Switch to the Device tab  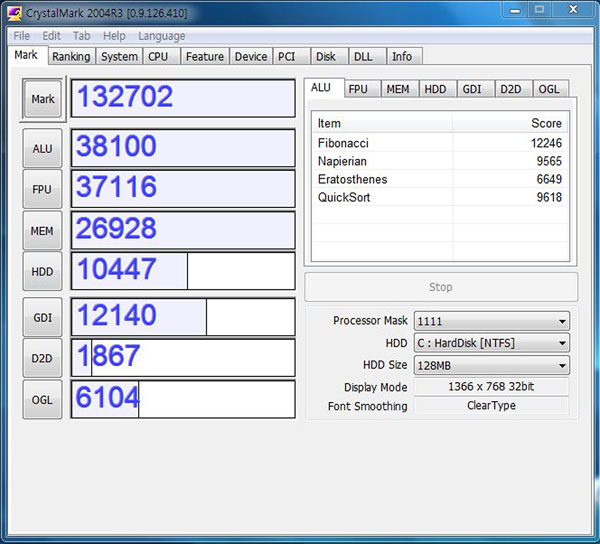coord(251,57)
